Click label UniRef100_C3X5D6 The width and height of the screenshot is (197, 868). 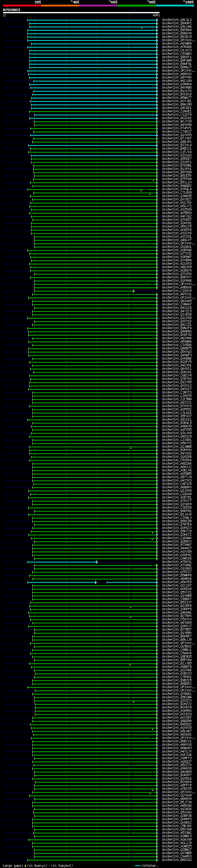[176, 345]
